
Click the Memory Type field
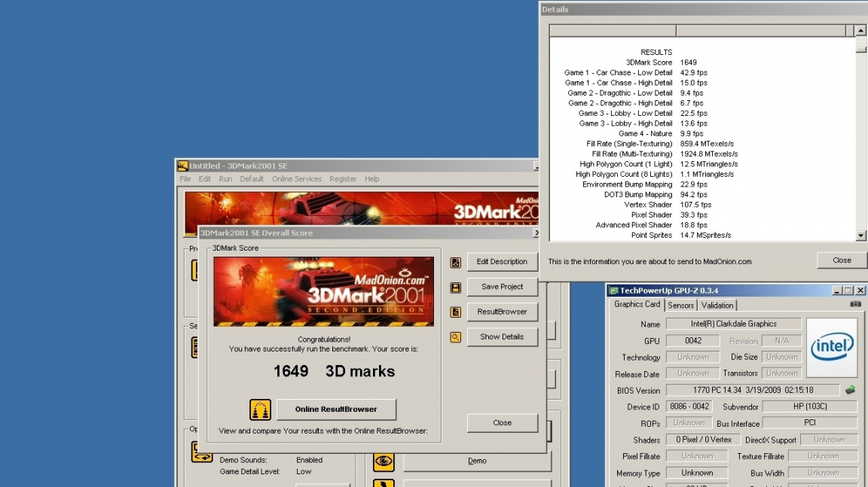coord(697,473)
